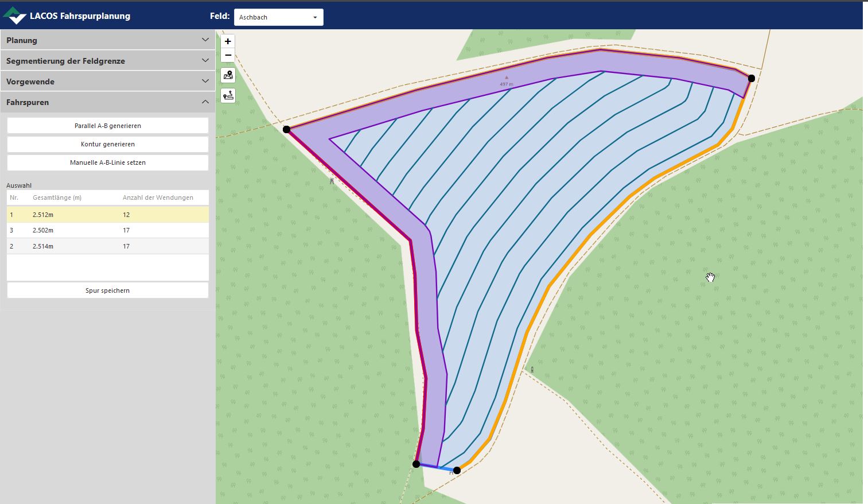This screenshot has width=868, height=504.
Task: Collapse the Fahrspuren section
Action: [x=107, y=102]
